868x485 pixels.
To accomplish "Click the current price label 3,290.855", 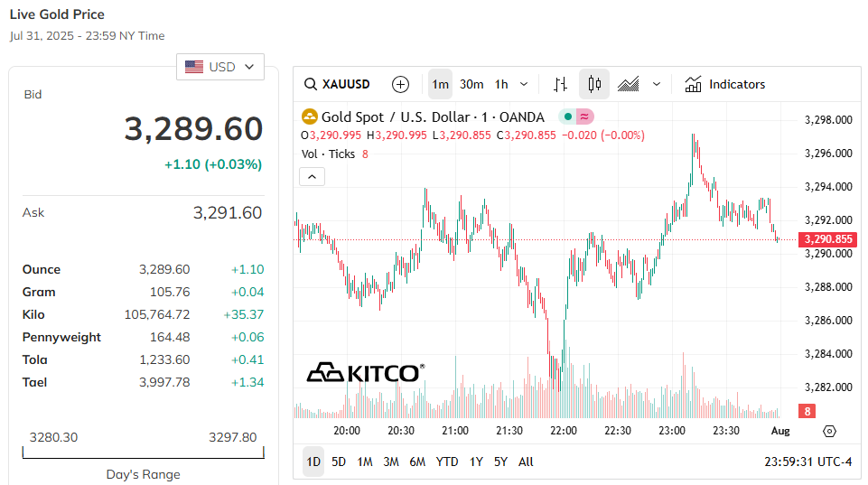I will coord(827,239).
